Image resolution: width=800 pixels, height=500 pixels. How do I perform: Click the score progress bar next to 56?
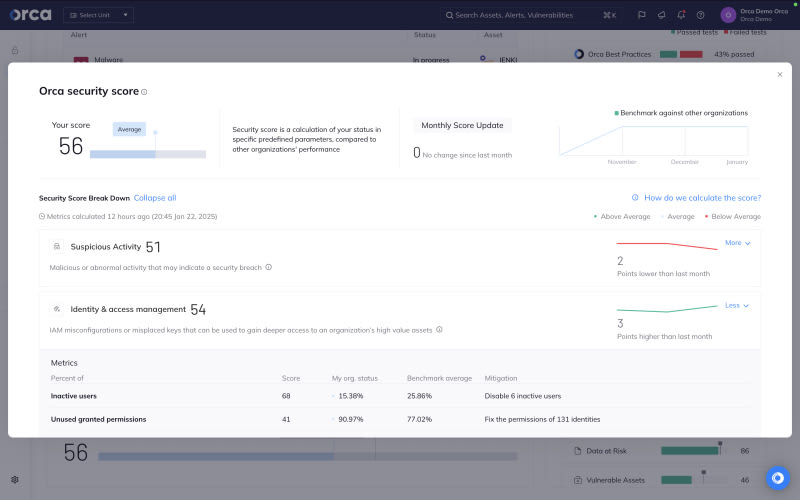pyautogui.click(x=148, y=154)
